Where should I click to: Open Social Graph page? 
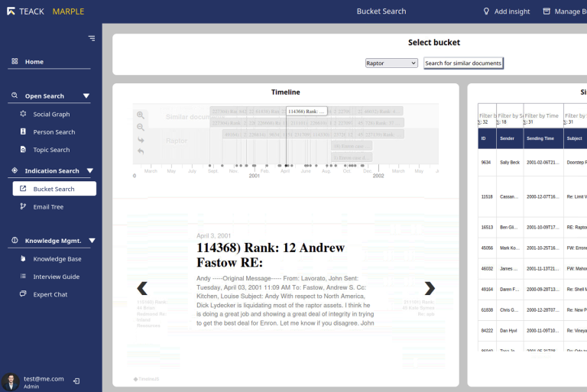pos(51,114)
